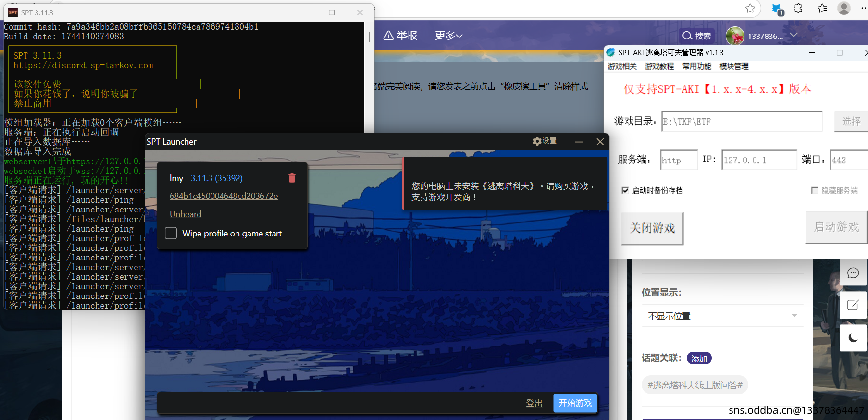Enable Wipe profile on game start
The height and width of the screenshot is (420, 868).
point(171,233)
